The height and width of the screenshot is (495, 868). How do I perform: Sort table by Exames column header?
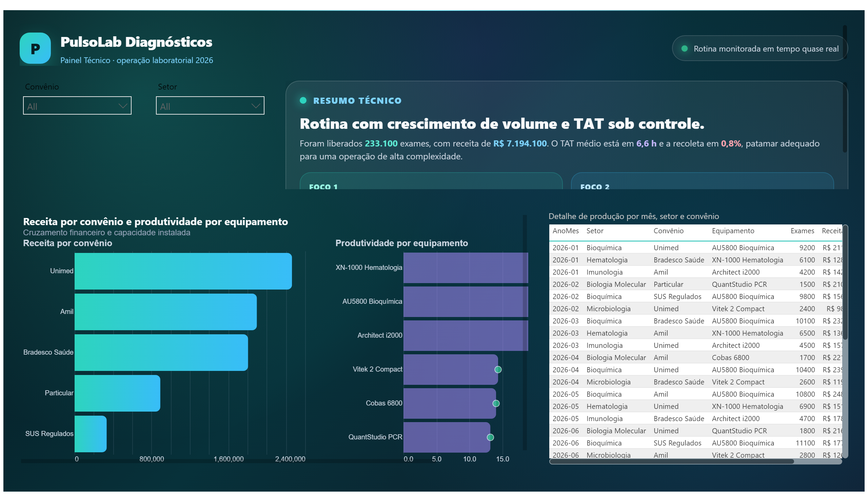tap(802, 231)
